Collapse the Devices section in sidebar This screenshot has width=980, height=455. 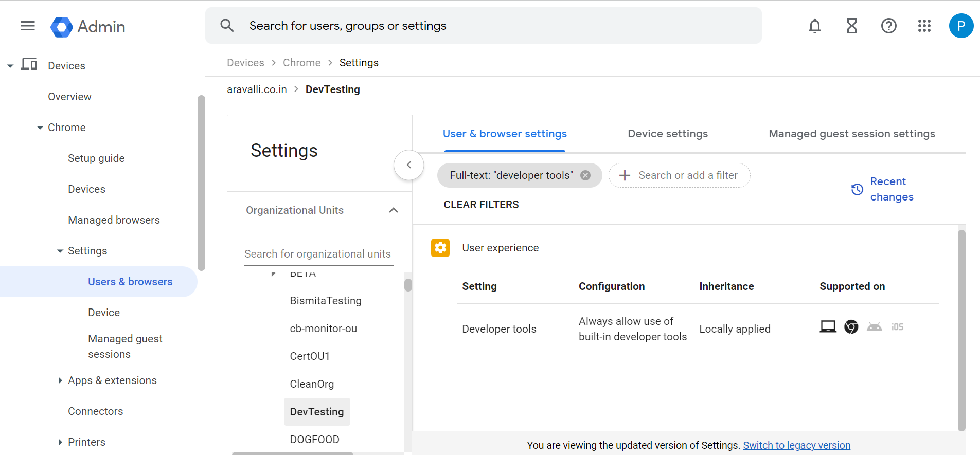click(10, 66)
